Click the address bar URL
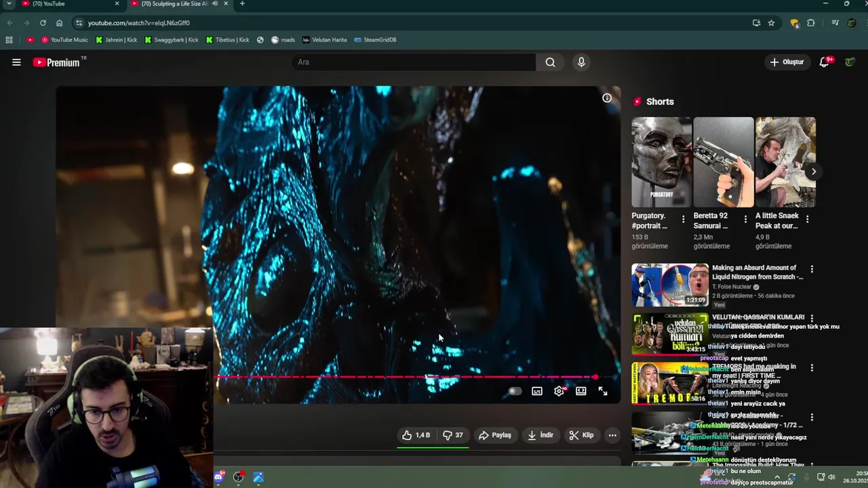Image resolution: width=868 pixels, height=488 pixels. point(138,23)
